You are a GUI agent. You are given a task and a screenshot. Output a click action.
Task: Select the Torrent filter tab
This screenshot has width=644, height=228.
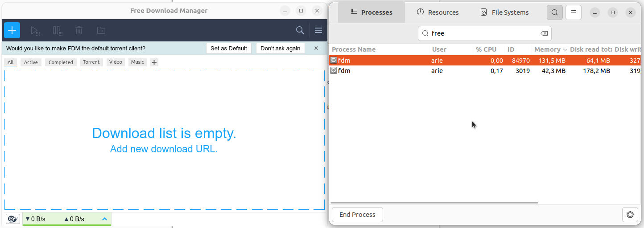pos(91,62)
